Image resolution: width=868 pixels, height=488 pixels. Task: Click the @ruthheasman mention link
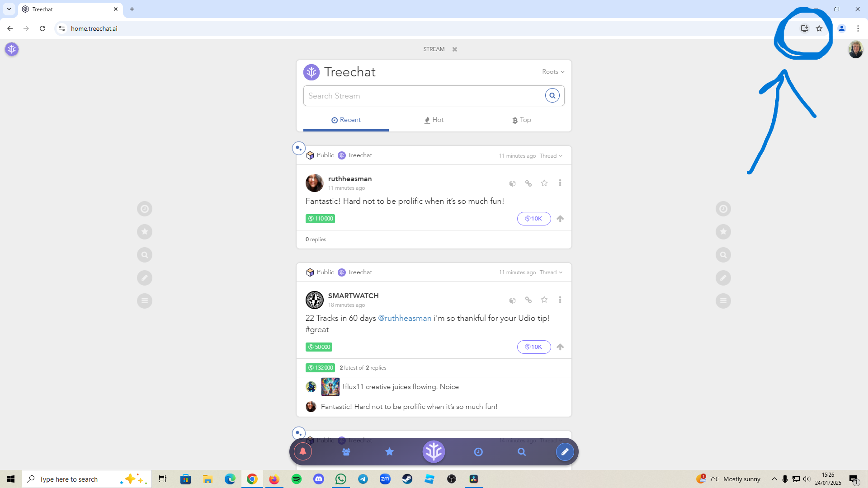tap(405, 318)
